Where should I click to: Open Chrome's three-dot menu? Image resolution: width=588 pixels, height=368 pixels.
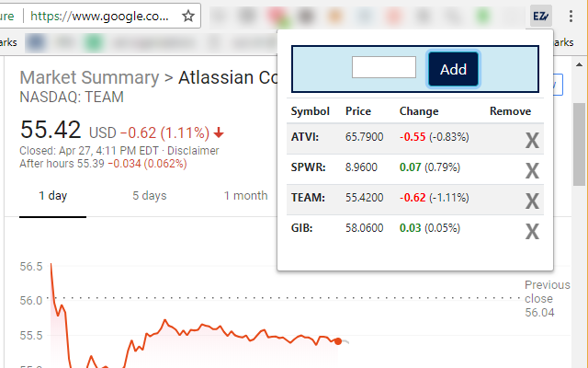[x=570, y=16]
